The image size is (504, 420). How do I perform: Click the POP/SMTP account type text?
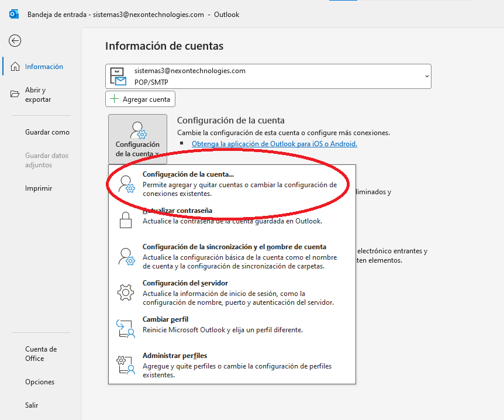[x=151, y=82]
